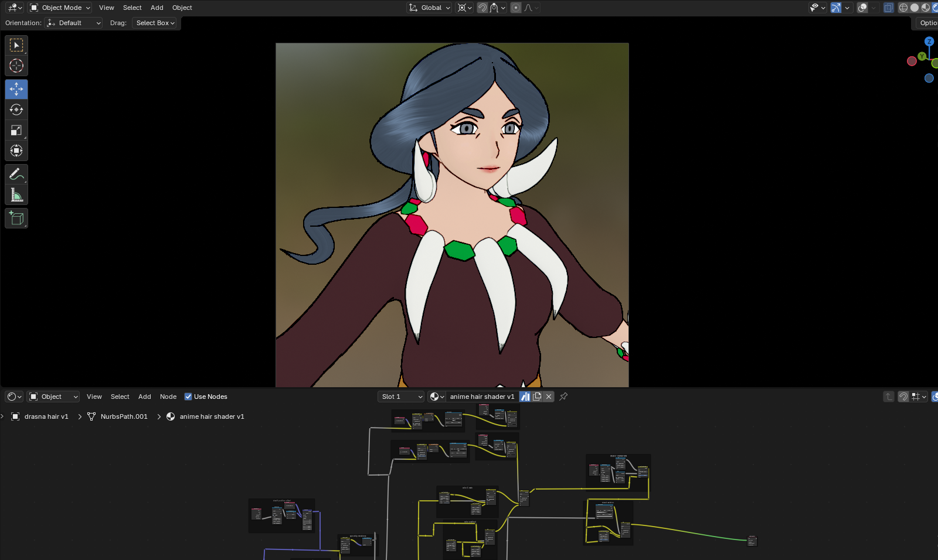Toggle proportional editing
The width and height of the screenshot is (938, 560).
[516, 8]
